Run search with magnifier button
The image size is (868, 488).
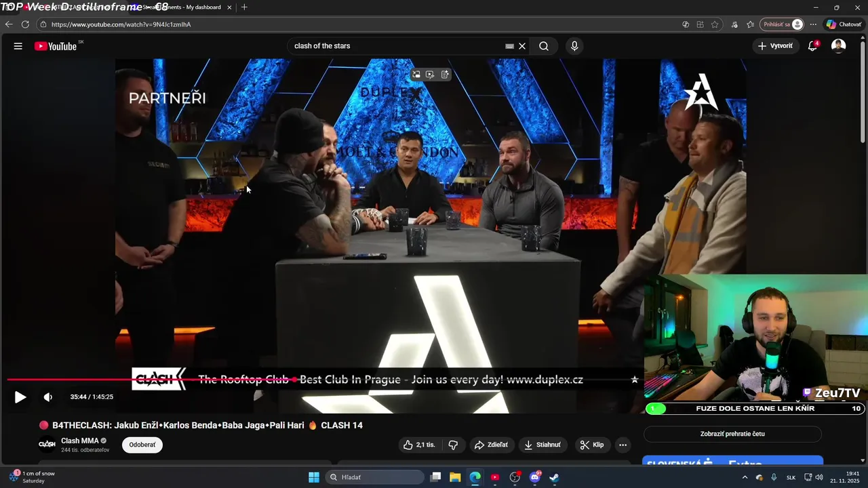point(544,46)
